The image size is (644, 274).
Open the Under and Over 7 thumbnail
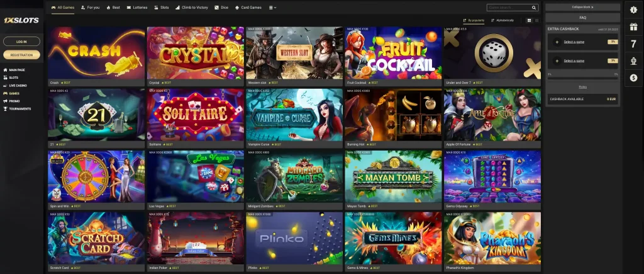(492, 53)
